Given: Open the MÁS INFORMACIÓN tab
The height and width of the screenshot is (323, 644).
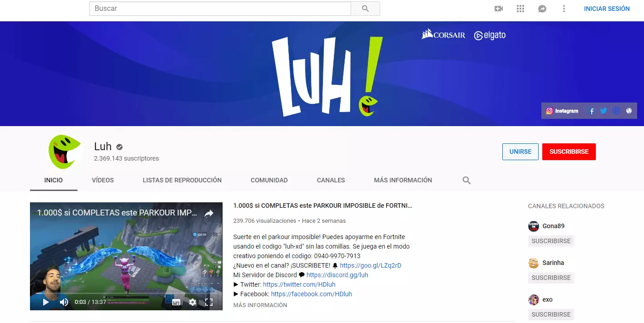Looking at the screenshot, I should pyautogui.click(x=403, y=180).
